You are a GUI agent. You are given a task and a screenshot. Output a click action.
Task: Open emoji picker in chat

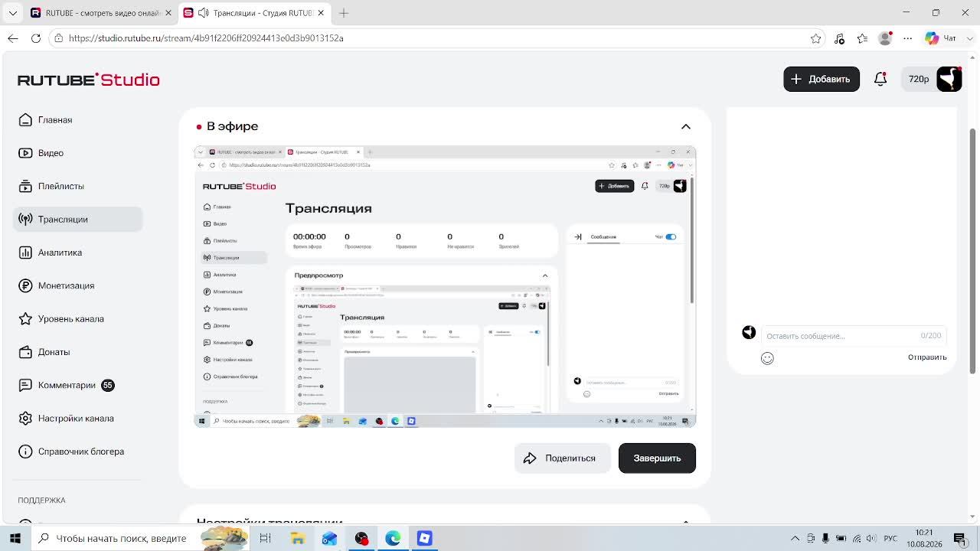[x=767, y=358]
